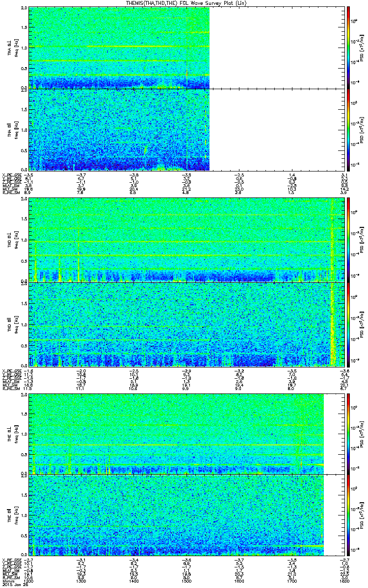368x588 pixels.
Task: Click the PSD color bar beside the upper THD panel
Action: 348,239
